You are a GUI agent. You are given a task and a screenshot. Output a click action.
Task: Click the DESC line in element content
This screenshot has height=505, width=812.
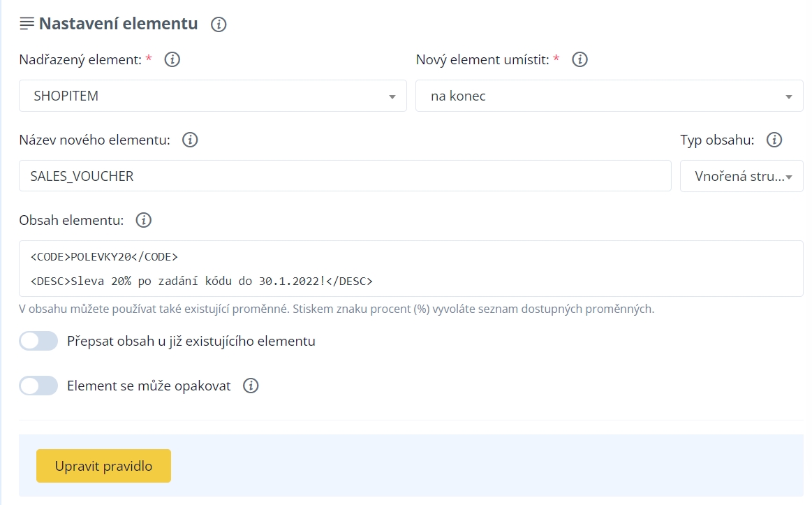pos(201,281)
